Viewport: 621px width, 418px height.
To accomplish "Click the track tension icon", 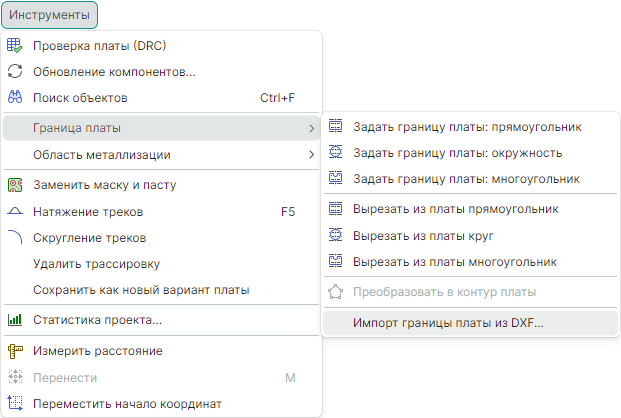I will (x=15, y=212).
